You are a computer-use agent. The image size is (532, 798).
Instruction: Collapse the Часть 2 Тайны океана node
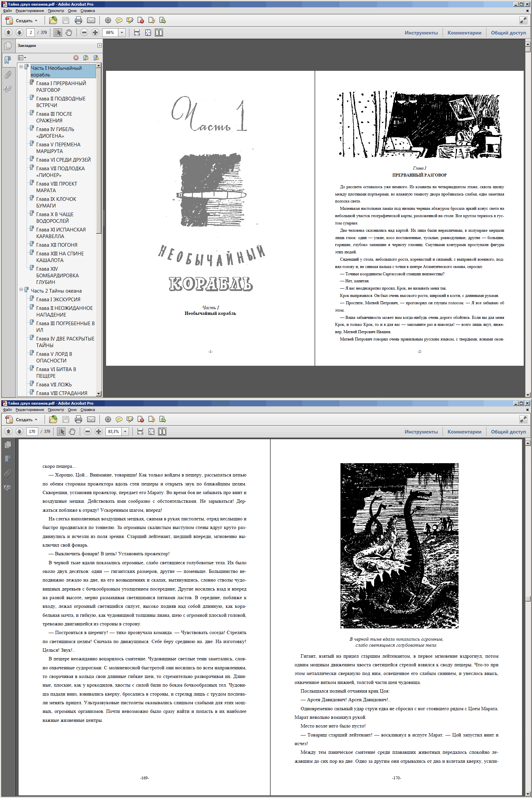coord(21,289)
